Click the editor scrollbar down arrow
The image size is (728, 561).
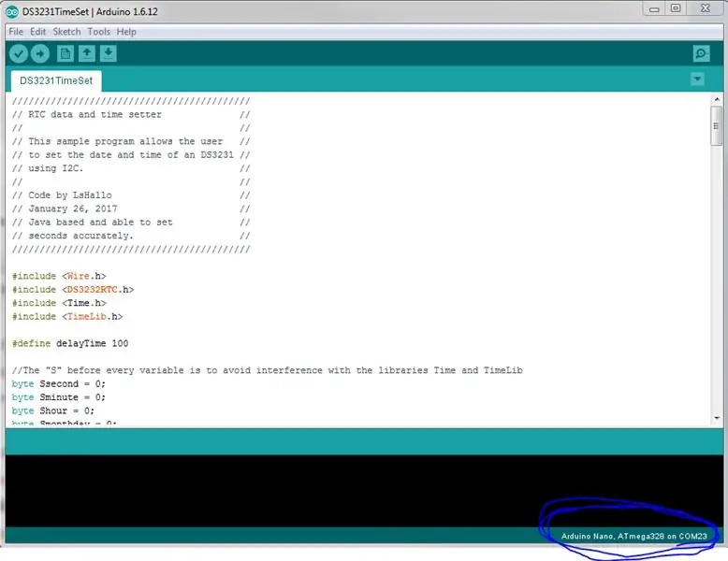[717, 418]
